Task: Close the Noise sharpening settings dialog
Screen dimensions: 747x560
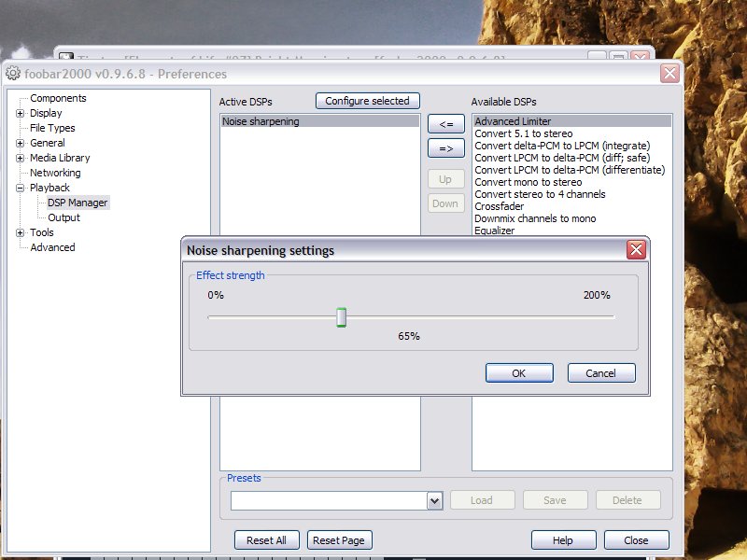Action: click(636, 249)
